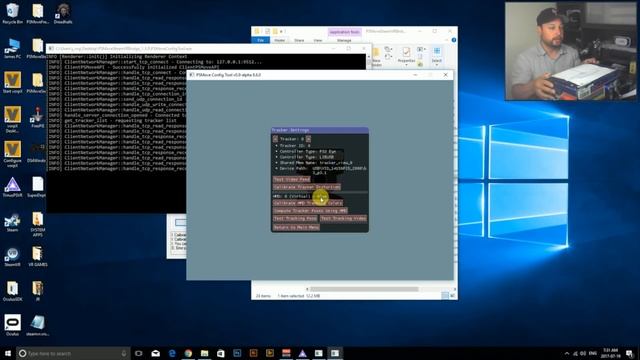Open the Mail app in the taskbar
The image size is (640, 360).
click(x=156, y=353)
